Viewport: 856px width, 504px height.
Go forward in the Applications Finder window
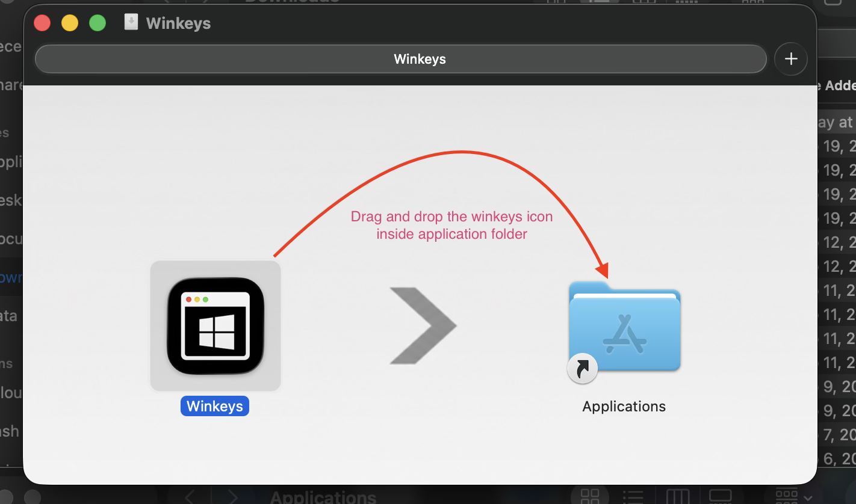233,497
